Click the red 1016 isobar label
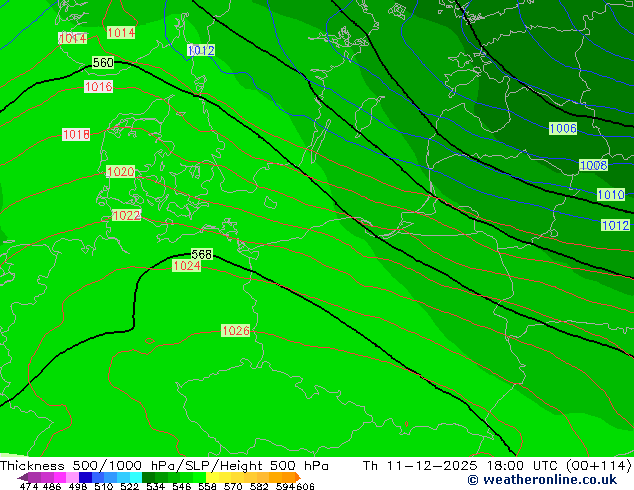 tap(98, 87)
